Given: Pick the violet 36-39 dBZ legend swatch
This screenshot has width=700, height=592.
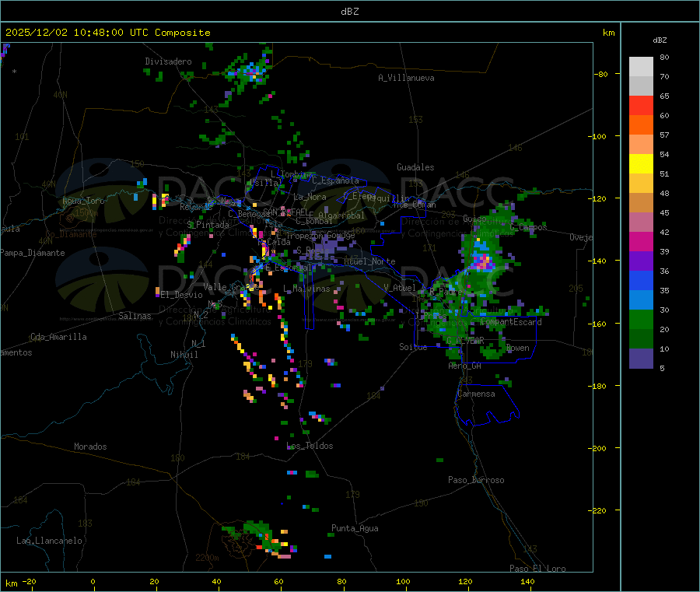Looking at the screenshot, I should (x=641, y=261).
